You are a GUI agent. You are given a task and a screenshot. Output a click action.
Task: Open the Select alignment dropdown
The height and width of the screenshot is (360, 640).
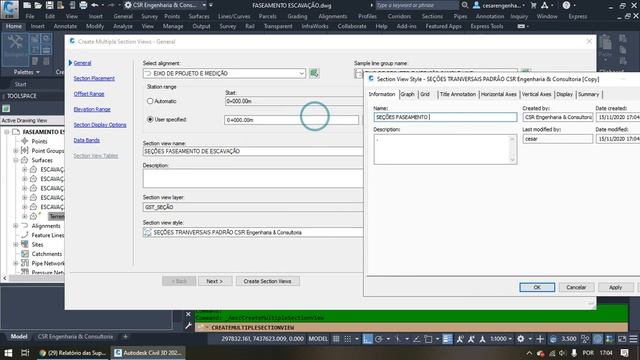[301, 73]
